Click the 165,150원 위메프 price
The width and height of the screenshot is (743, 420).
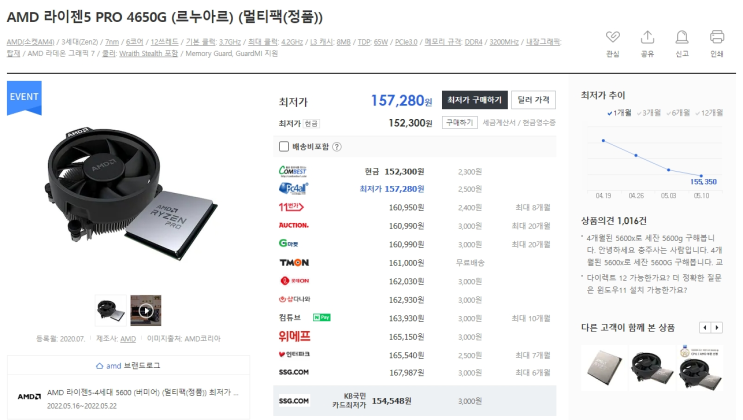(407, 337)
